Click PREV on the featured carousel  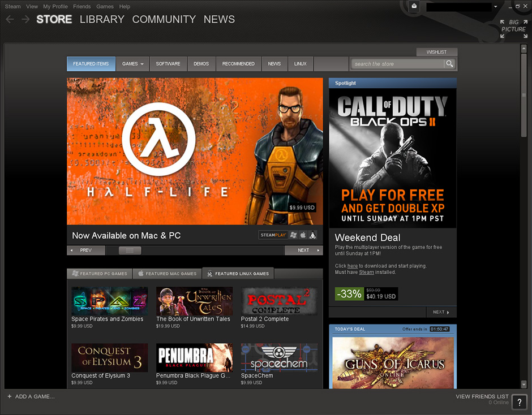[x=86, y=250]
